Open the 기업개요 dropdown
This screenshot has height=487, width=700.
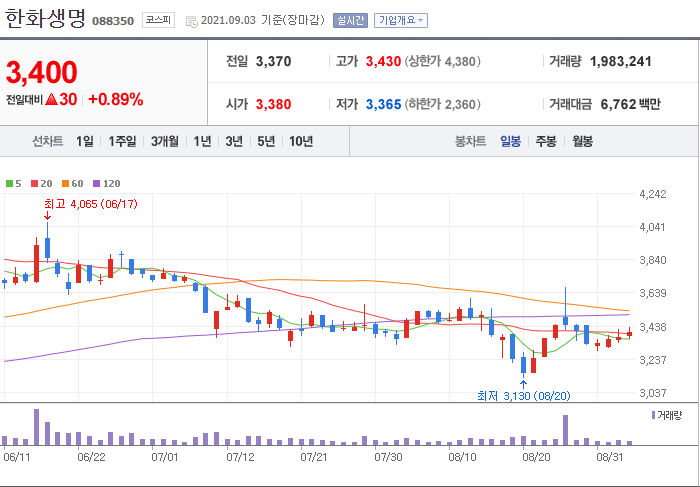tap(400, 21)
